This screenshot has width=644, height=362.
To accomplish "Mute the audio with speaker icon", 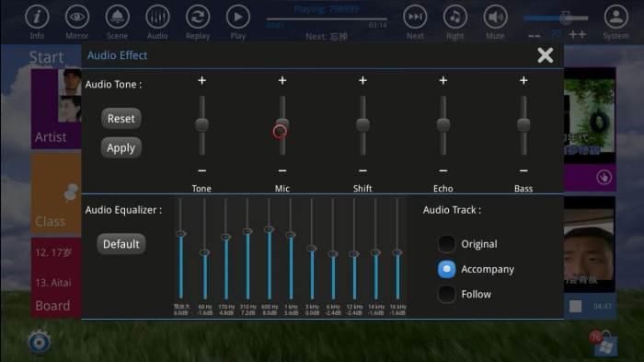I will click(x=495, y=18).
